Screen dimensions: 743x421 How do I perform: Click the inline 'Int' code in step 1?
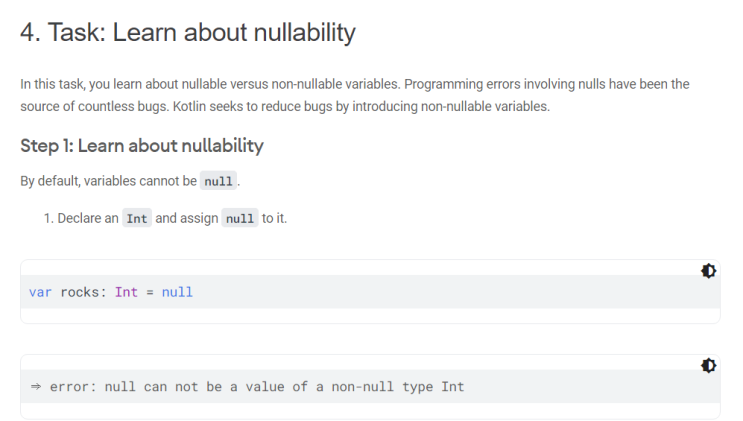(x=137, y=218)
